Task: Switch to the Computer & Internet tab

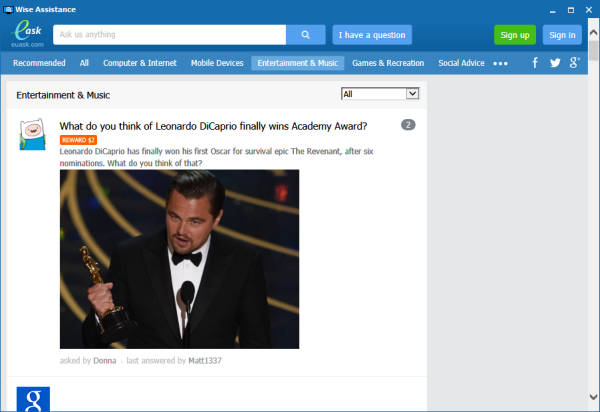Action: [x=140, y=63]
